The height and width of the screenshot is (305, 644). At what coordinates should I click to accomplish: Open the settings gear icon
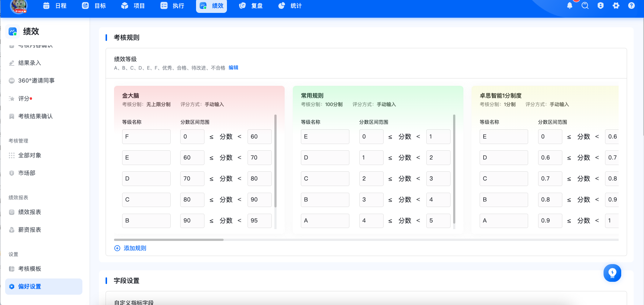pos(616,6)
